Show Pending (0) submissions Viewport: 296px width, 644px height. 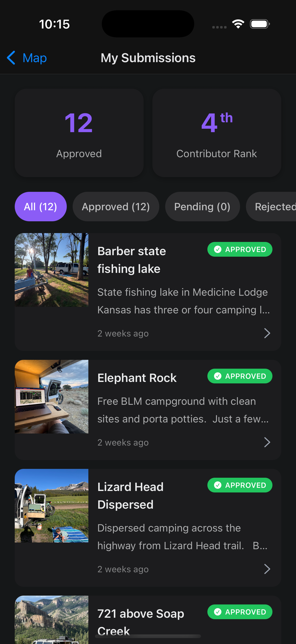click(202, 207)
